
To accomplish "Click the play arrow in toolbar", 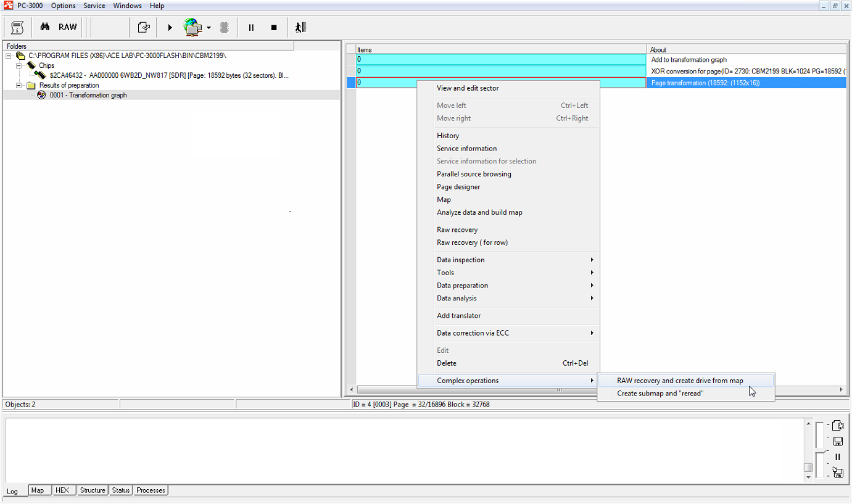I will tap(170, 28).
